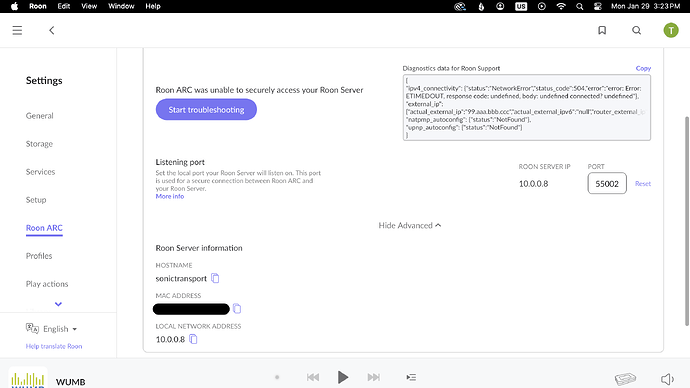Image resolution: width=690 pixels, height=388 pixels.
Task: Open the hamburger navigation menu
Action: tap(17, 30)
